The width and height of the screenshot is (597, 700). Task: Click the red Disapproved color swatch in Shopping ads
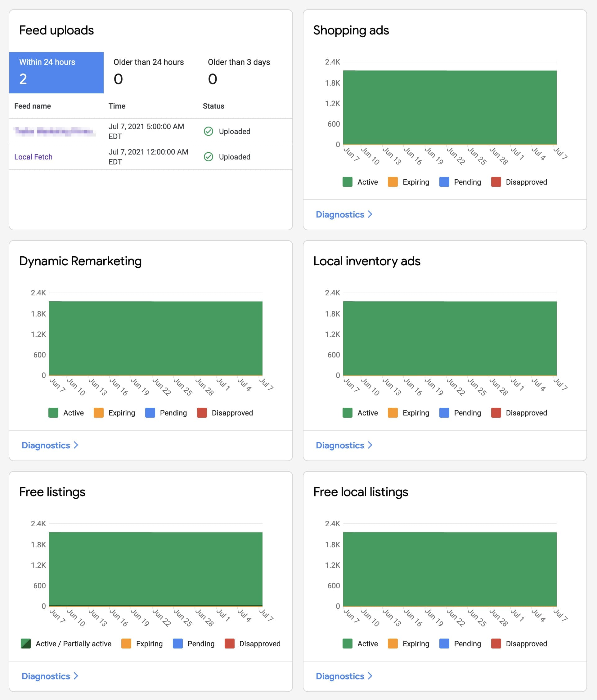pyautogui.click(x=496, y=182)
